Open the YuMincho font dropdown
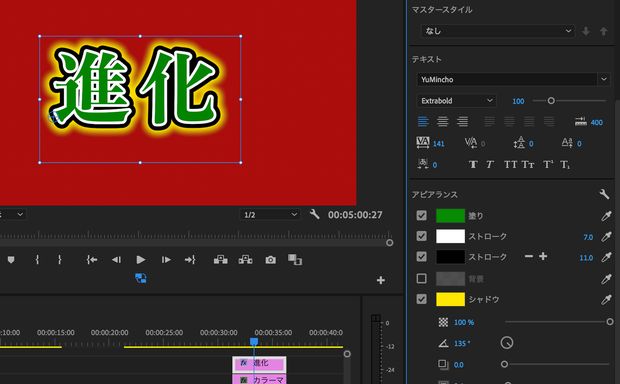 513,79
